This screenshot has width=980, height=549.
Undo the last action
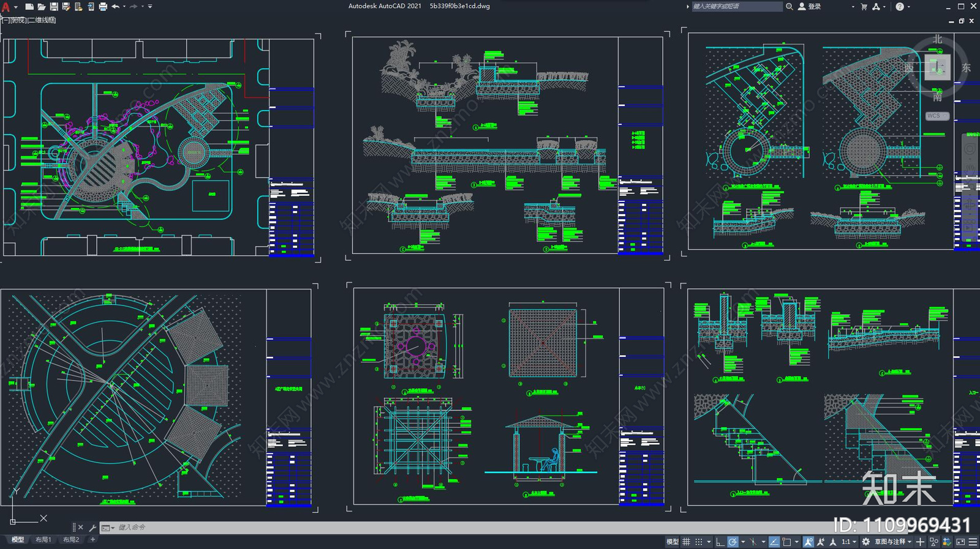(115, 7)
